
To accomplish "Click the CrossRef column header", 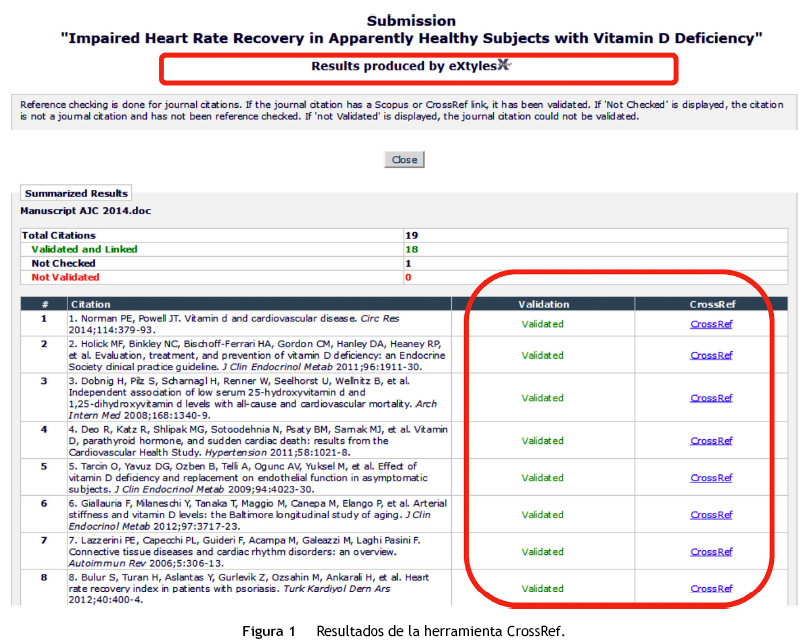I will coord(711,304).
